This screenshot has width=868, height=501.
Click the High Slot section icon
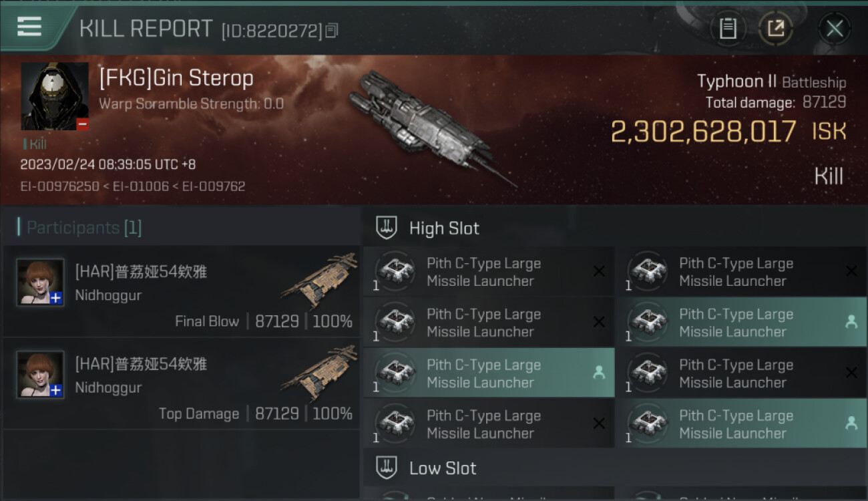point(387,228)
